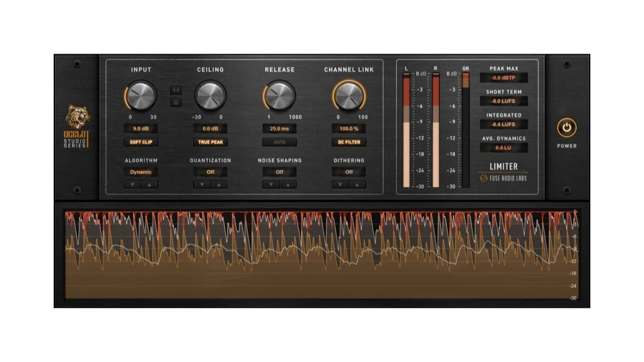Click Quantization up arrow
Screen dimensions: 644x362
pyautogui.click(x=219, y=185)
